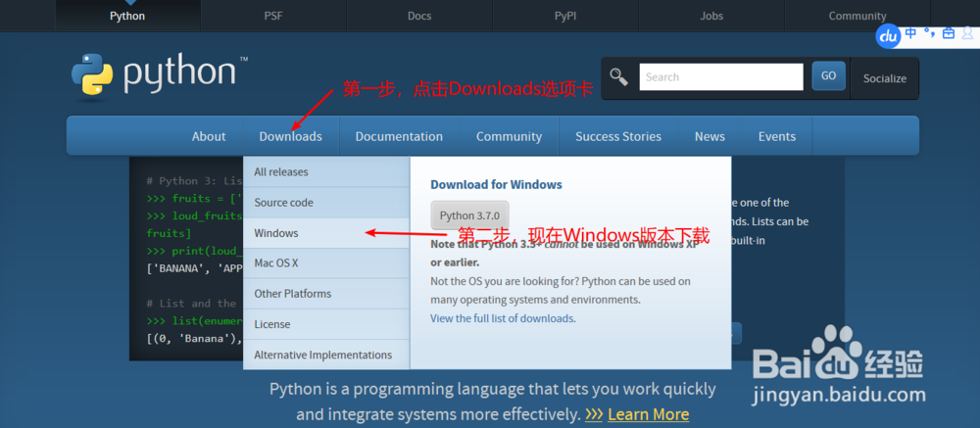
Task: Click the search magnifier icon
Action: pyautogui.click(x=618, y=77)
